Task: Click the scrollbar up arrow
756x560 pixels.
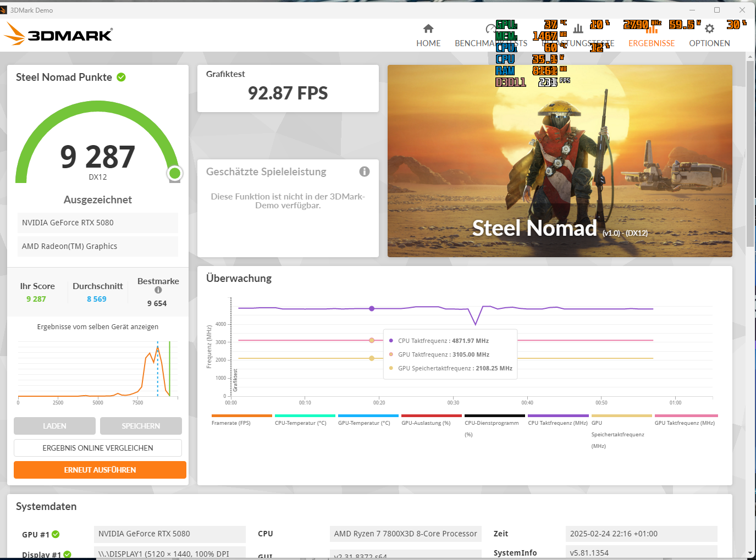Action: click(750, 56)
